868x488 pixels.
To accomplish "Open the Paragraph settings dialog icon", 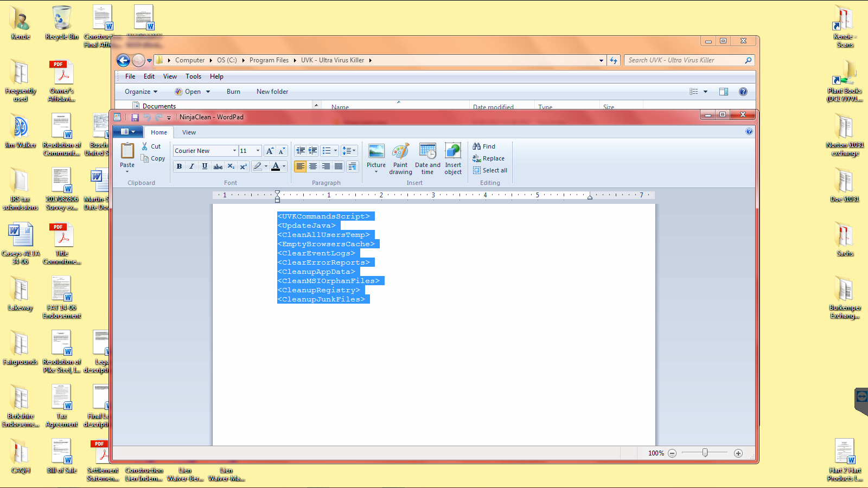I will 353,166.
